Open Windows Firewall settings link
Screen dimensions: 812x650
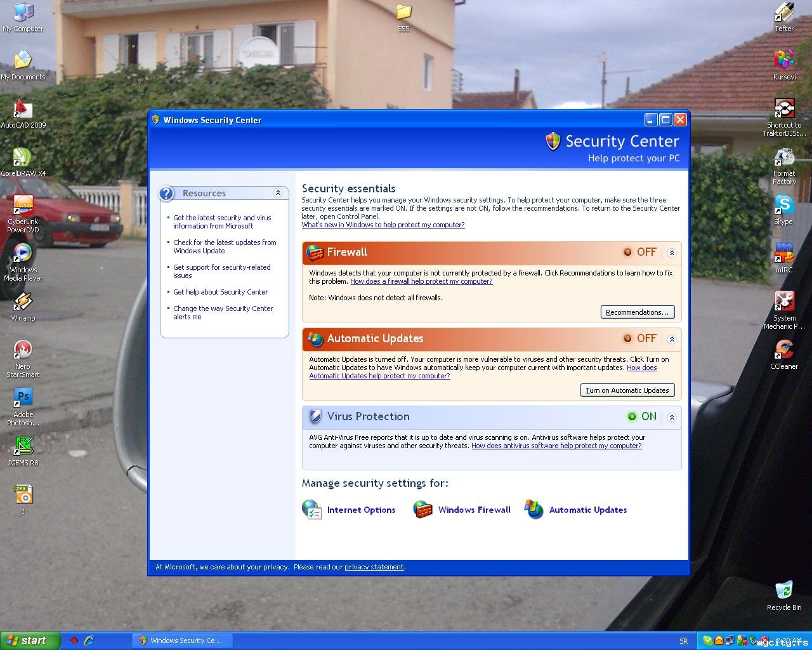tap(474, 510)
